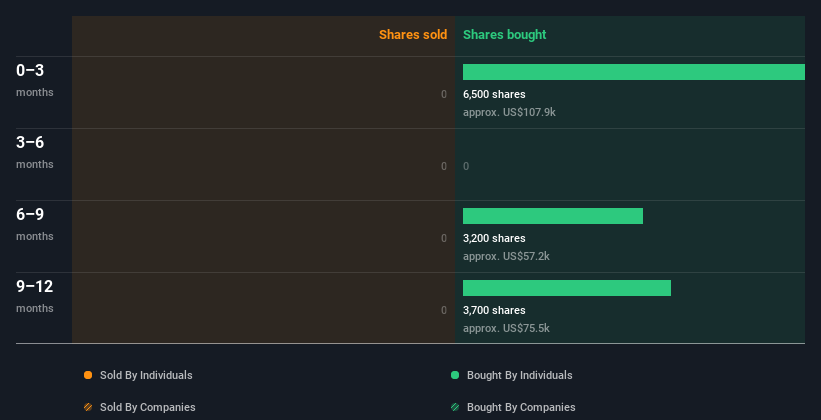The width and height of the screenshot is (821, 420).
Task: Select the Shares bought column header
Action: 505,35
